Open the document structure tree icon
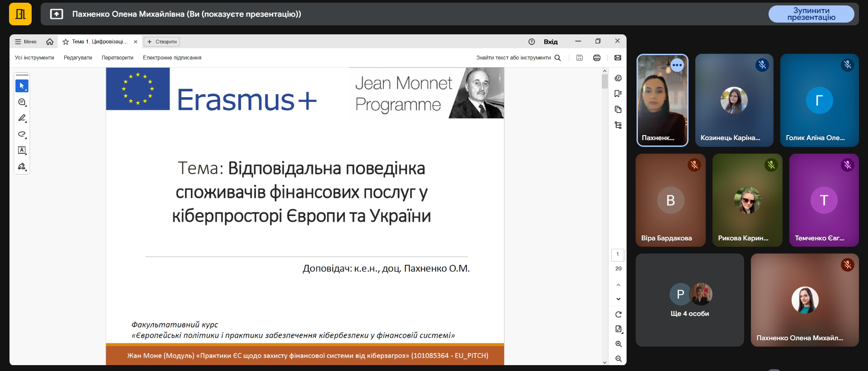868x371 pixels. 618,125
